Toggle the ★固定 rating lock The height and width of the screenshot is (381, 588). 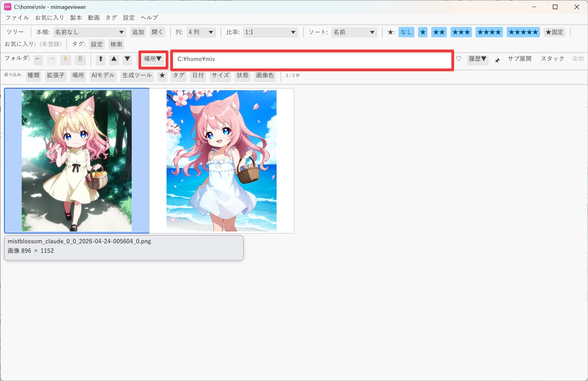554,32
